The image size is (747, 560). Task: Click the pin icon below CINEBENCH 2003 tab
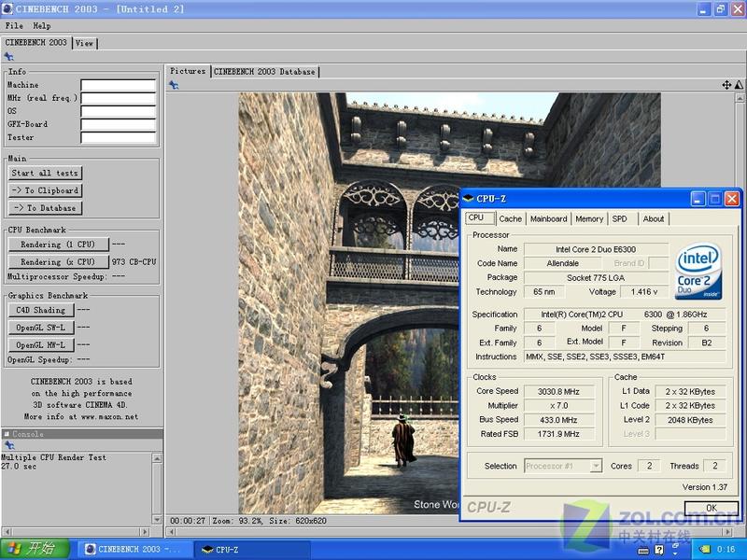9,57
